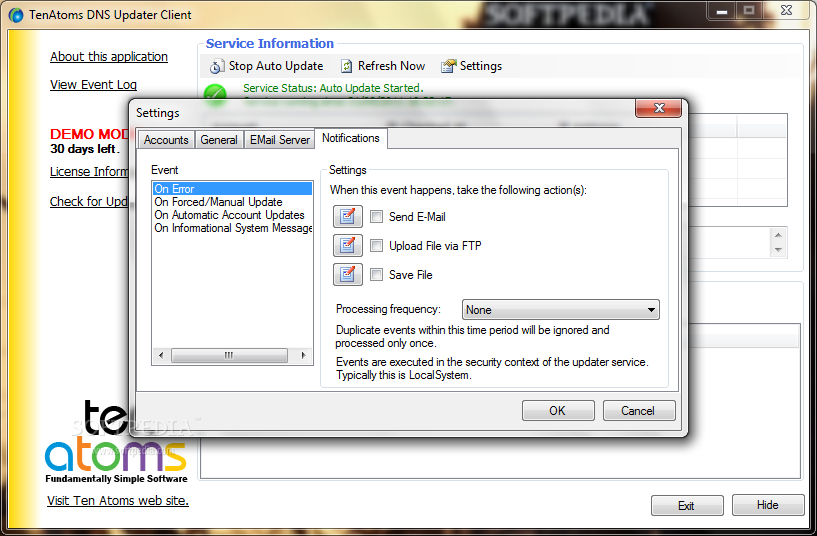This screenshot has width=817, height=536.
Task: Select the Notifications tab
Action: pos(351,139)
